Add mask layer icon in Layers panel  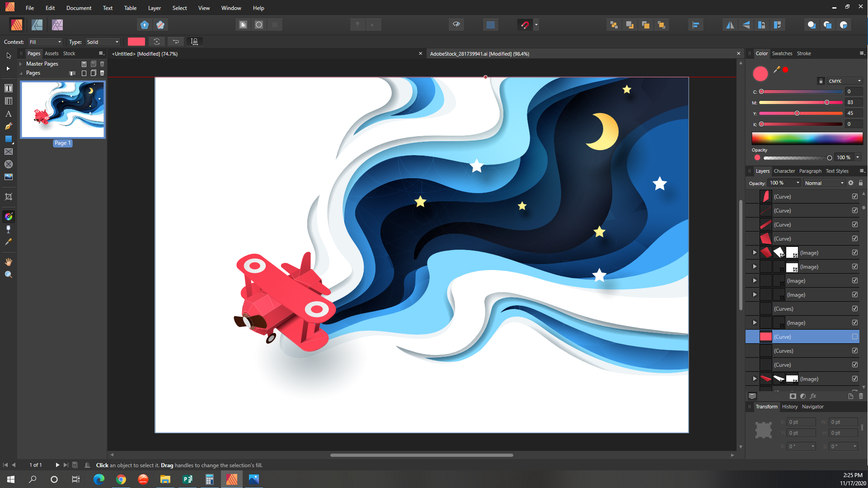pos(793,396)
